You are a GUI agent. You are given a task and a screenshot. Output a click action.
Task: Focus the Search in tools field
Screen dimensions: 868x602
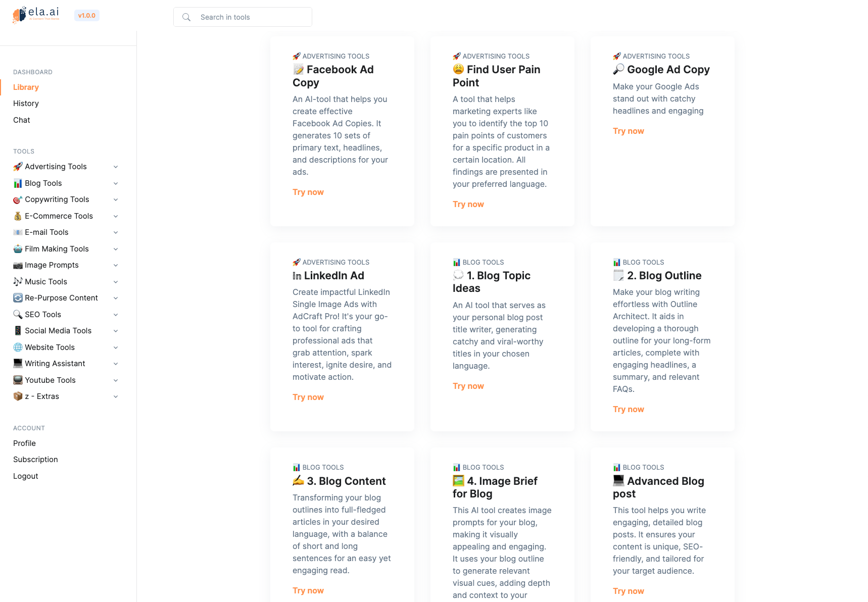point(243,17)
